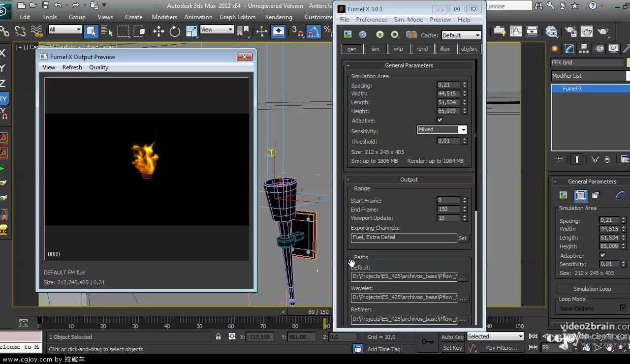Activate the Select and Scale tool
This screenshot has height=364, width=630.
coord(191,31)
